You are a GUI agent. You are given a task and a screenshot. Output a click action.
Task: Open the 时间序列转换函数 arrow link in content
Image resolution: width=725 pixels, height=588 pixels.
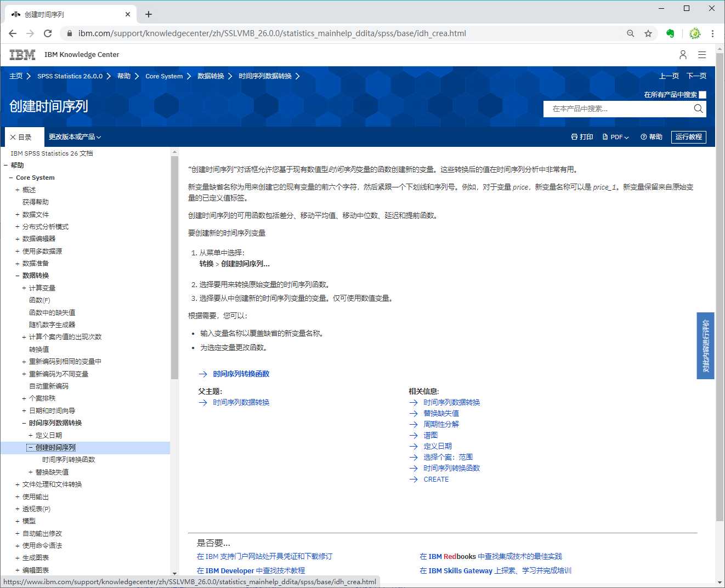point(241,374)
